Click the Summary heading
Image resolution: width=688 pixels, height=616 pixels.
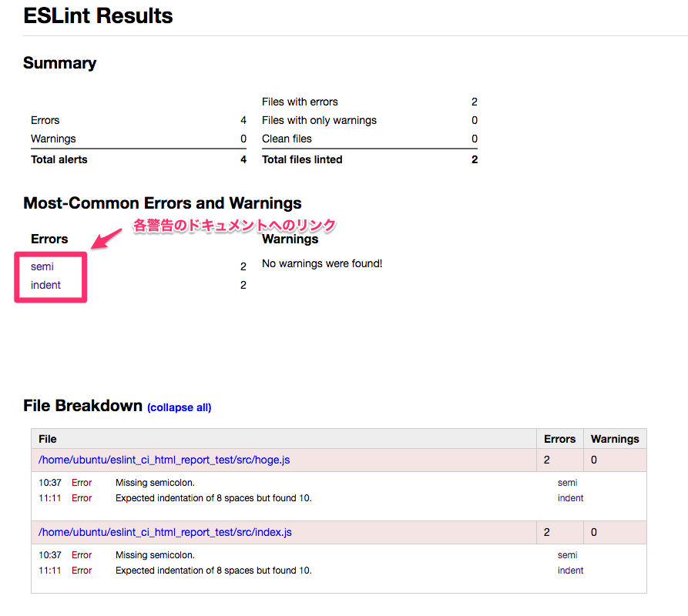[59, 63]
